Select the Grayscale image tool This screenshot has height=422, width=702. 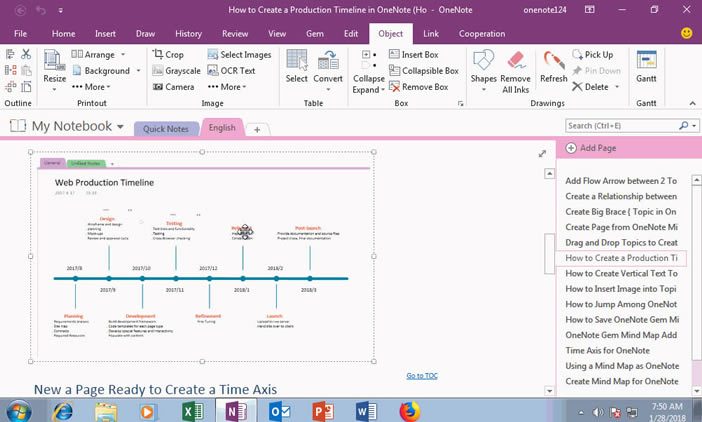click(x=174, y=71)
